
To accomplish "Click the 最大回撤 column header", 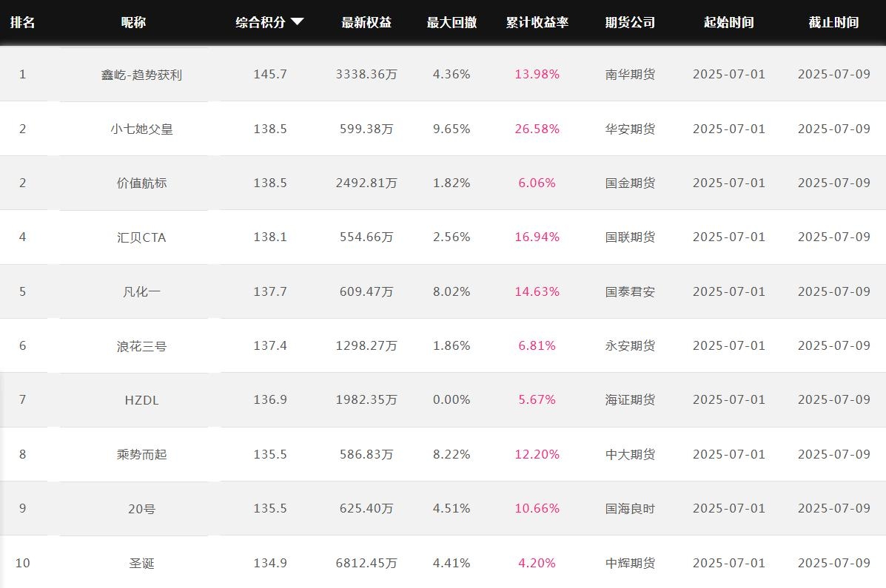I will pos(452,22).
